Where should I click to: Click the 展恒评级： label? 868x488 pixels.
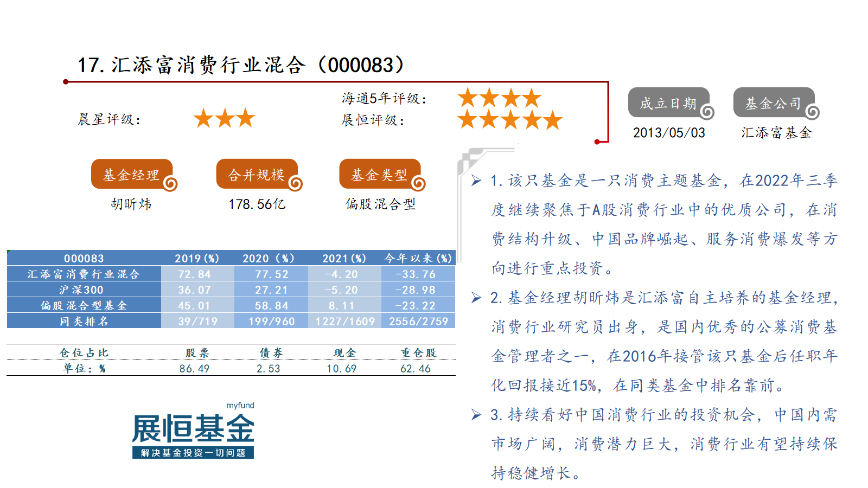(373, 120)
